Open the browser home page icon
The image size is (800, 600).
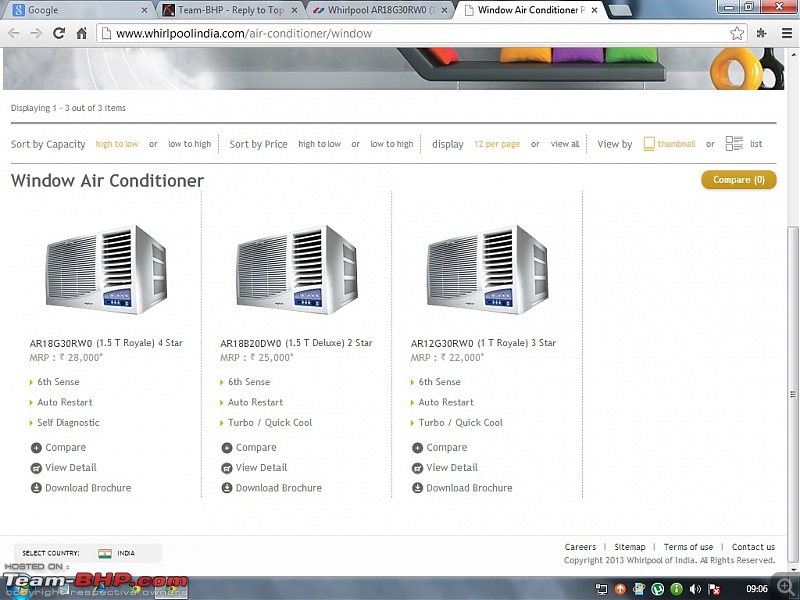click(x=81, y=33)
